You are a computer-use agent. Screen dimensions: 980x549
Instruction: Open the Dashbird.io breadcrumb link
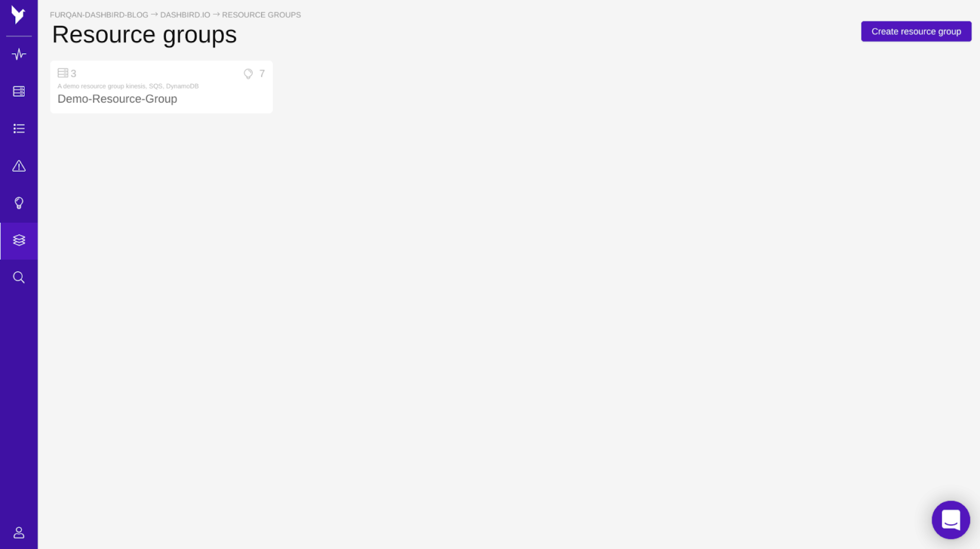click(x=185, y=14)
